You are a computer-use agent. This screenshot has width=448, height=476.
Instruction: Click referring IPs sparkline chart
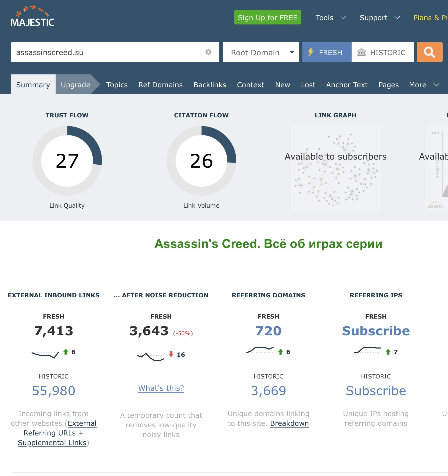tap(367, 350)
